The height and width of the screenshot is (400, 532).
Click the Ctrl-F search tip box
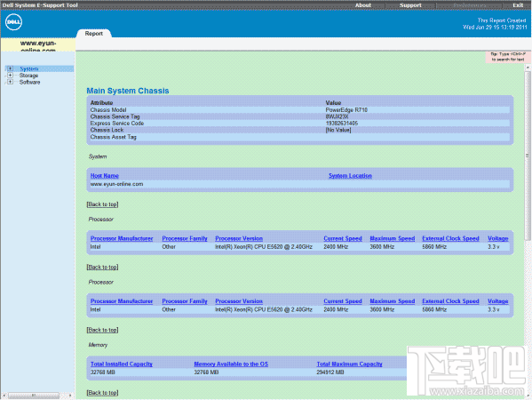click(508, 57)
